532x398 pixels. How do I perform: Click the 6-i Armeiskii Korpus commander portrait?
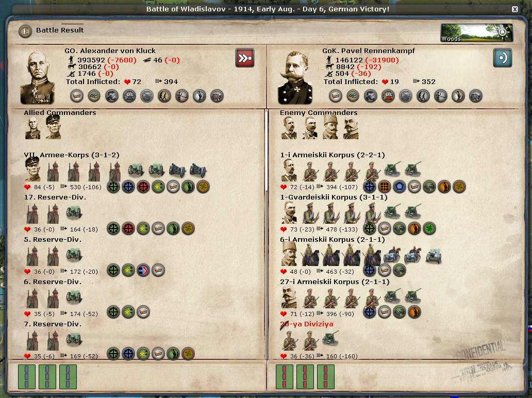289,254
